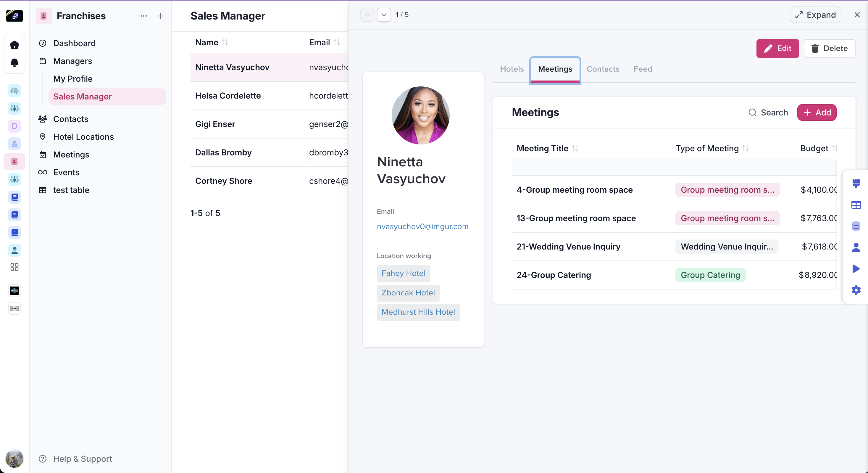
Task: Collapse the Managers menu group
Action: click(x=72, y=61)
